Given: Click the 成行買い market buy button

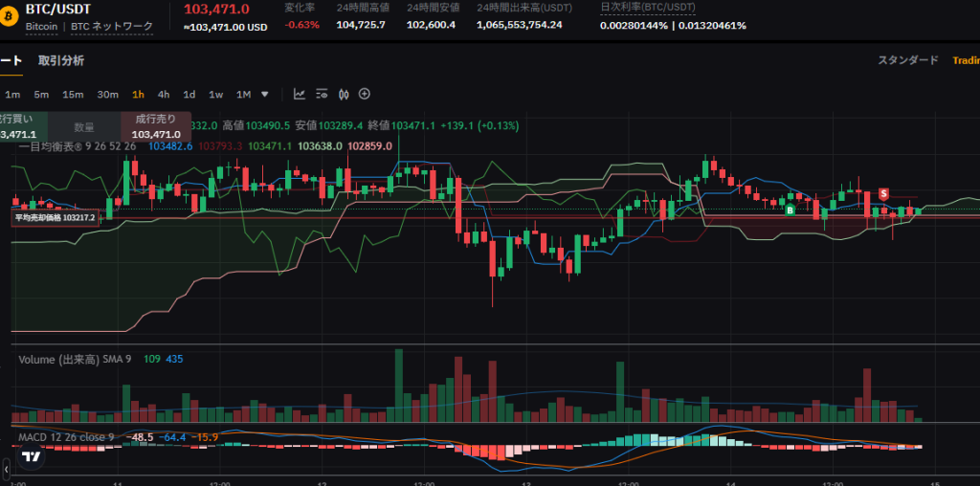Looking at the screenshot, I should pyautogui.click(x=19, y=126).
